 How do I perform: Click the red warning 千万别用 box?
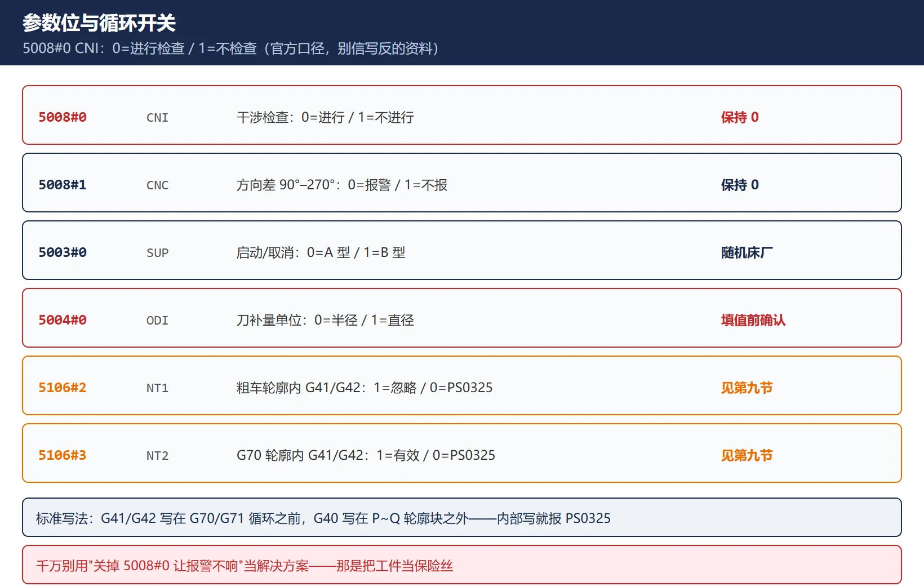pos(462,565)
